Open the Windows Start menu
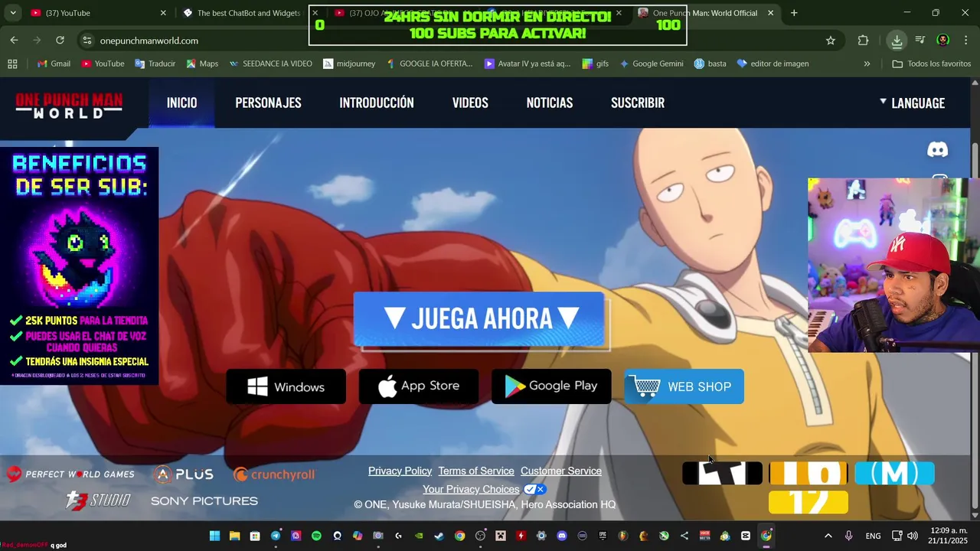 (x=214, y=536)
